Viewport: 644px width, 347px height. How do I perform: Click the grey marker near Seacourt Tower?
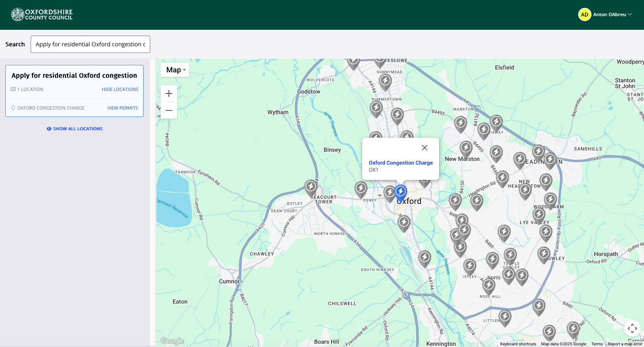311,187
